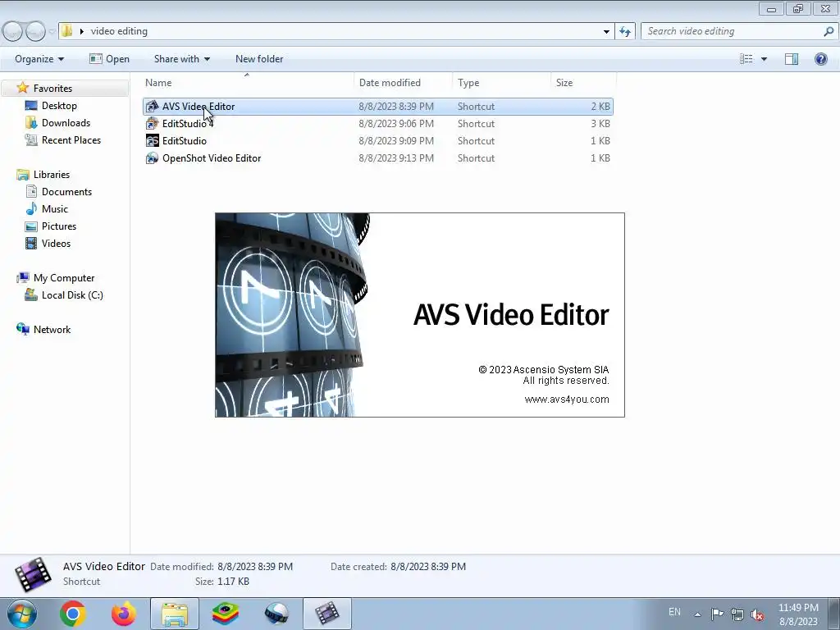Viewport: 840px width, 630px height.
Task: Show hidden tray icons arrow
Action: point(697,614)
